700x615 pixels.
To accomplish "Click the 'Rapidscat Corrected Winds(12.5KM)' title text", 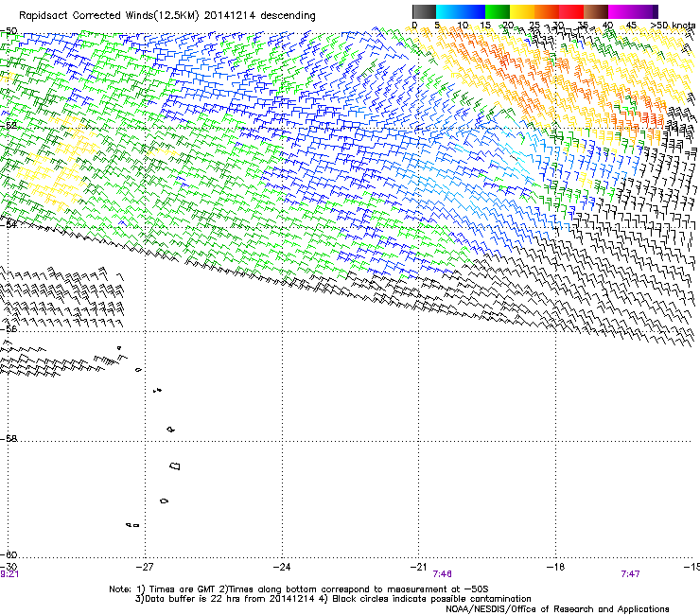I will pyautogui.click(x=109, y=16).
